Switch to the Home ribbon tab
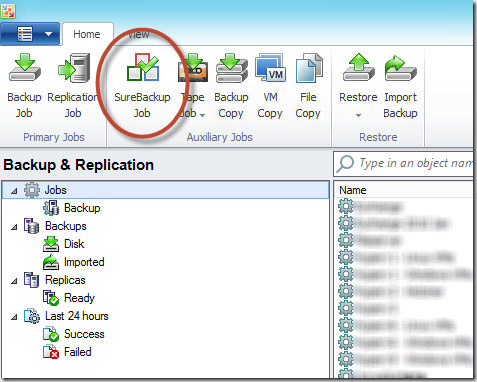Image resolution: width=477 pixels, height=382 pixels. coord(87,34)
